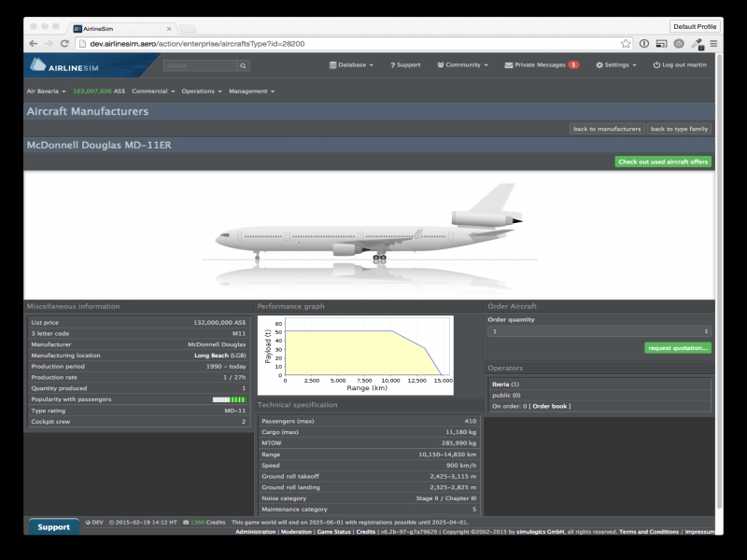This screenshot has width=747, height=560.
Task: Open the Chrome hamburger menu
Action: click(713, 44)
